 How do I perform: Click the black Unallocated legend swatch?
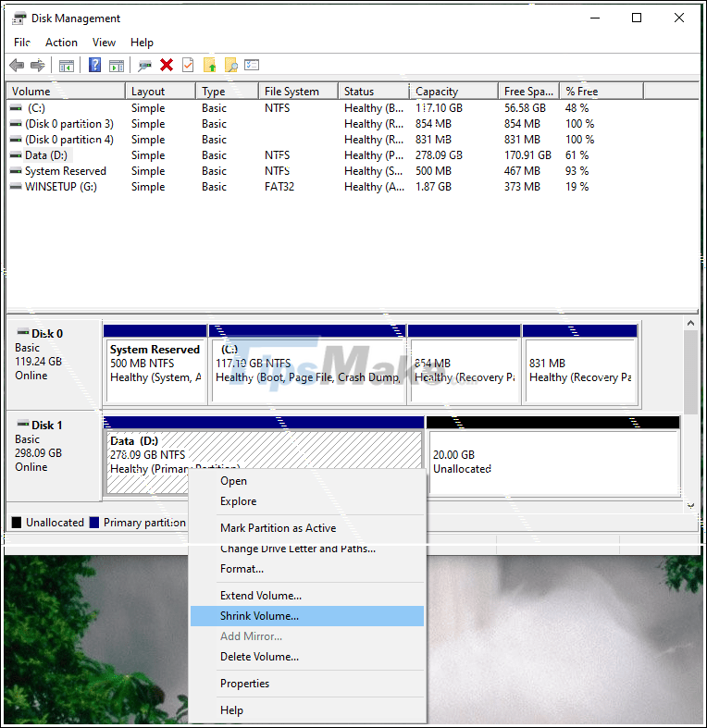[17, 523]
